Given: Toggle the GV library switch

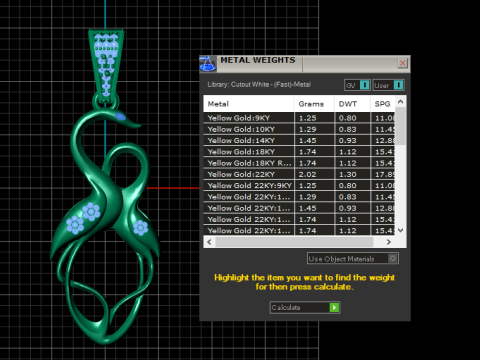Looking at the screenshot, I should point(357,85).
